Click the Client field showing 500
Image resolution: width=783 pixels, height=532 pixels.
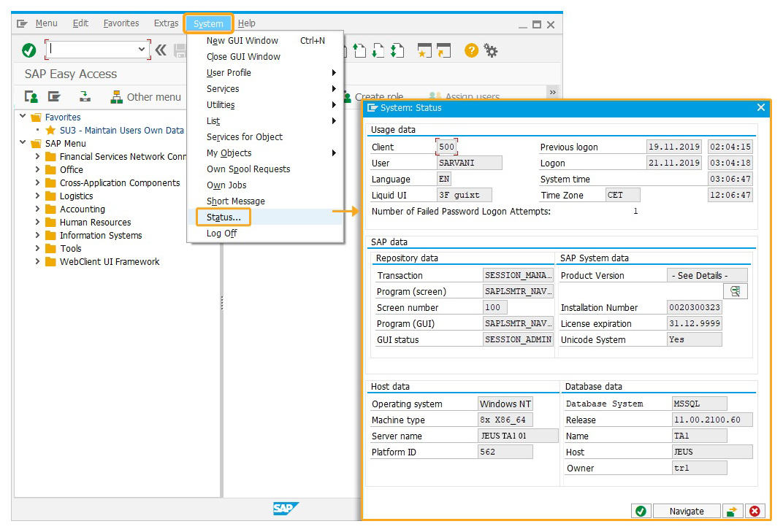click(x=446, y=147)
